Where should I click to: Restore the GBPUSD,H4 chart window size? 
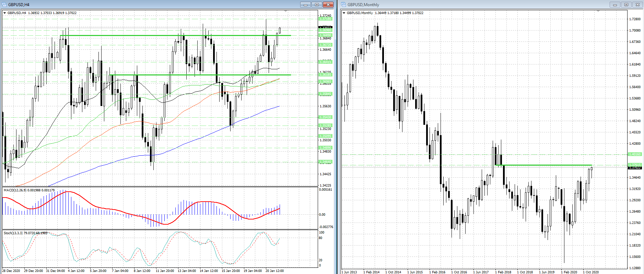[317, 4]
